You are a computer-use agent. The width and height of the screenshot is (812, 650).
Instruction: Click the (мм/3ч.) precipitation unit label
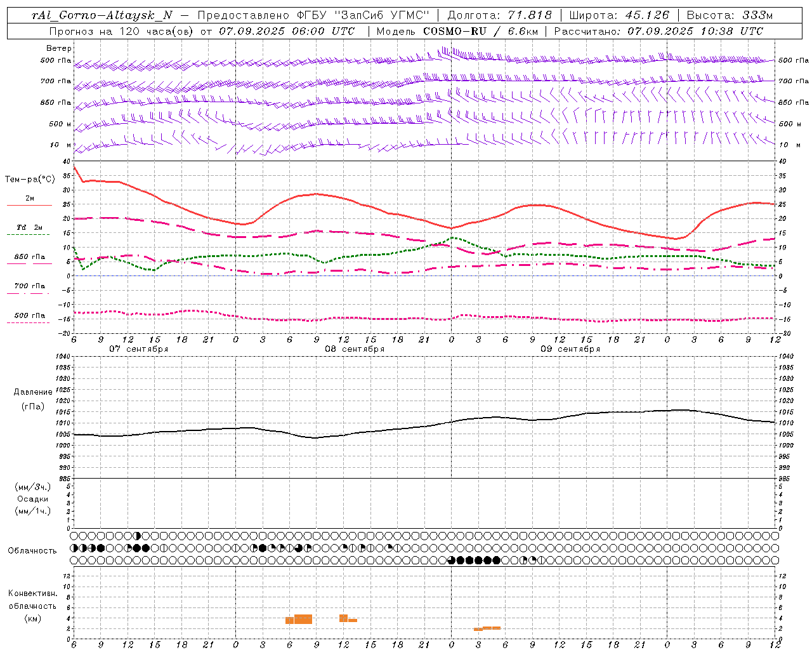(x=33, y=487)
